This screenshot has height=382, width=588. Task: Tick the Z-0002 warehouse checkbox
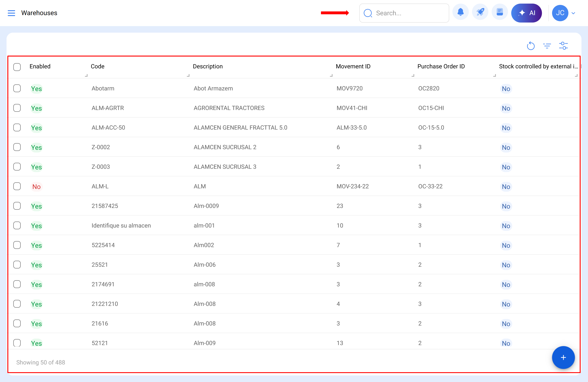pos(17,147)
